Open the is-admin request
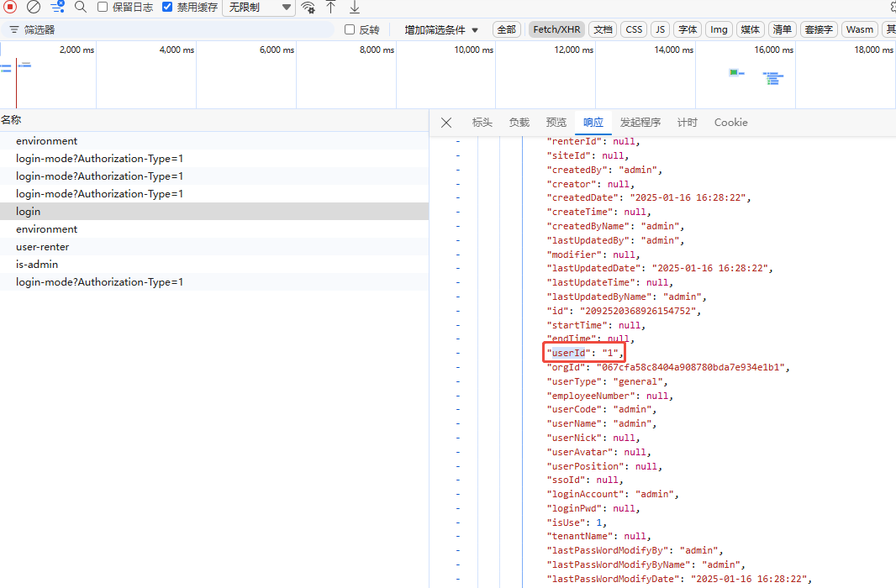Viewport: 896px width, 588px height. [x=214, y=265]
